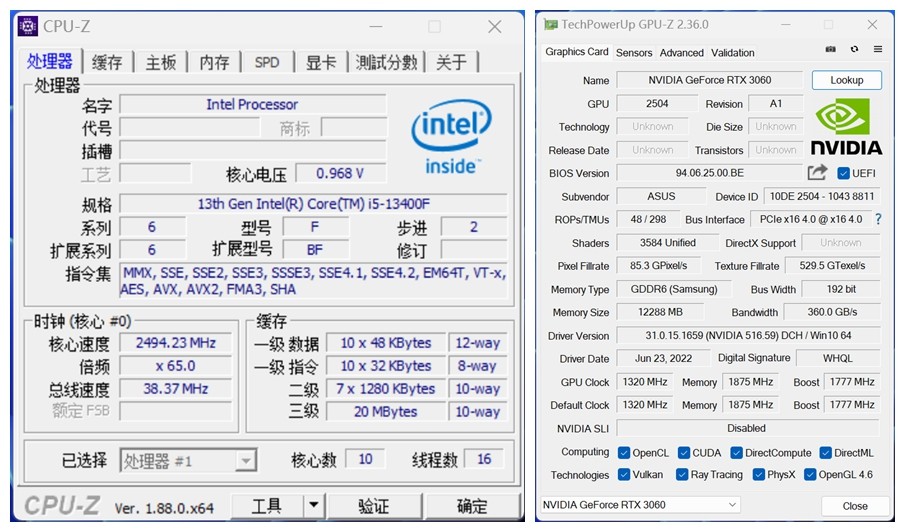Click the Shaders value 3584 Unified

(668, 243)
